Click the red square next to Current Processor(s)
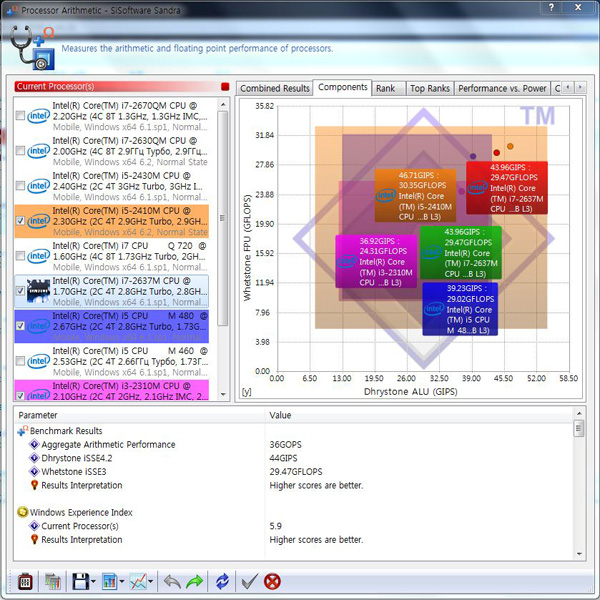The height and width of the screenshot is (600, 600). [x=225, y=86]
